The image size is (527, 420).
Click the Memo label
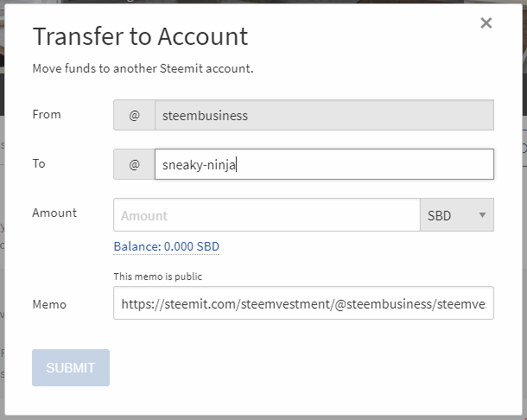49,304
